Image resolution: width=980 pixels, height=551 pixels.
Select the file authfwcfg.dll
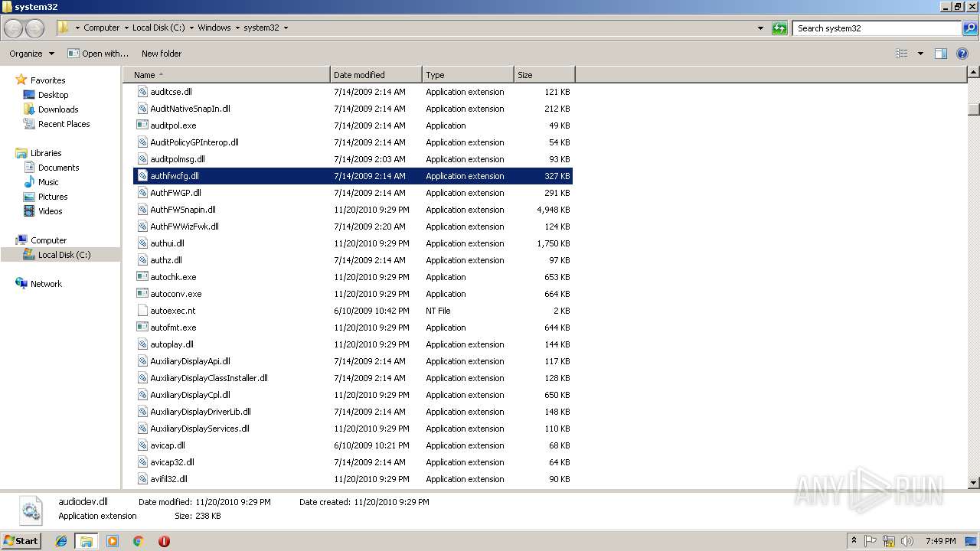pos(354,176)
